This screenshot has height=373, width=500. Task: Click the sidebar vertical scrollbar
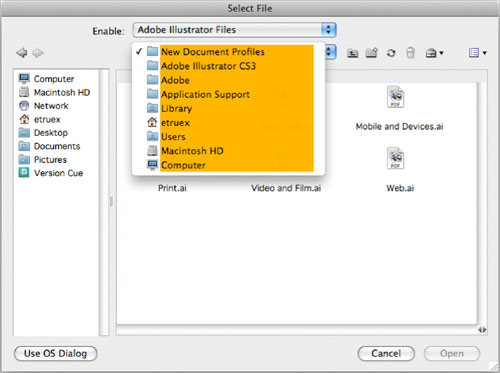click(x=104, y=202)
